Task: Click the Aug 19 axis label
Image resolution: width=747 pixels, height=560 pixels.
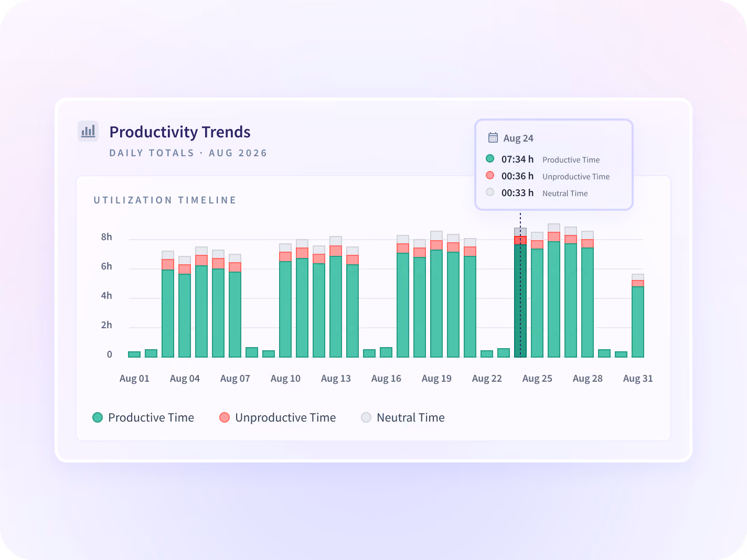Action: point(436,379)
